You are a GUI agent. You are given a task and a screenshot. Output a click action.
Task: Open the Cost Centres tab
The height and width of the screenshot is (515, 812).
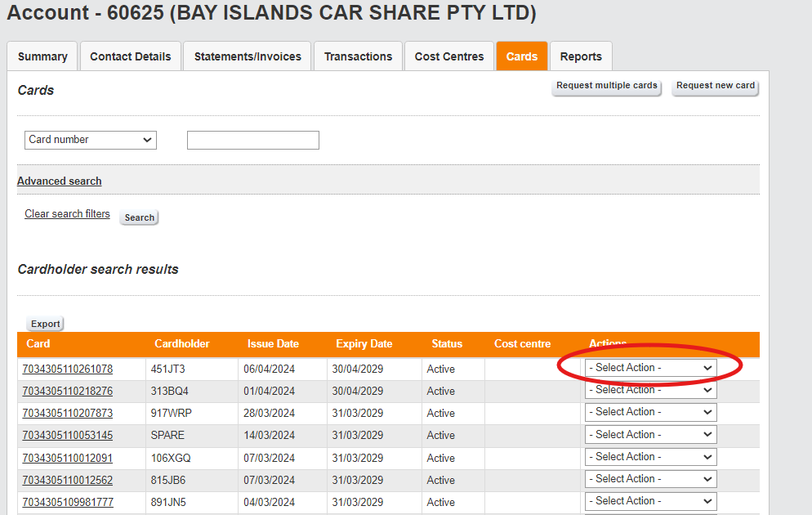[449, 56]
